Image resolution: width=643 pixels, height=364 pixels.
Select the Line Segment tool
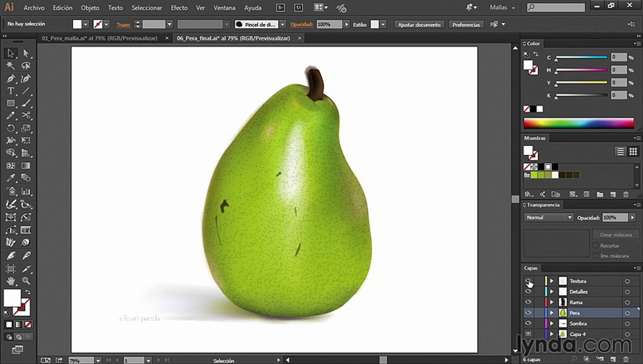coord(26,91)
